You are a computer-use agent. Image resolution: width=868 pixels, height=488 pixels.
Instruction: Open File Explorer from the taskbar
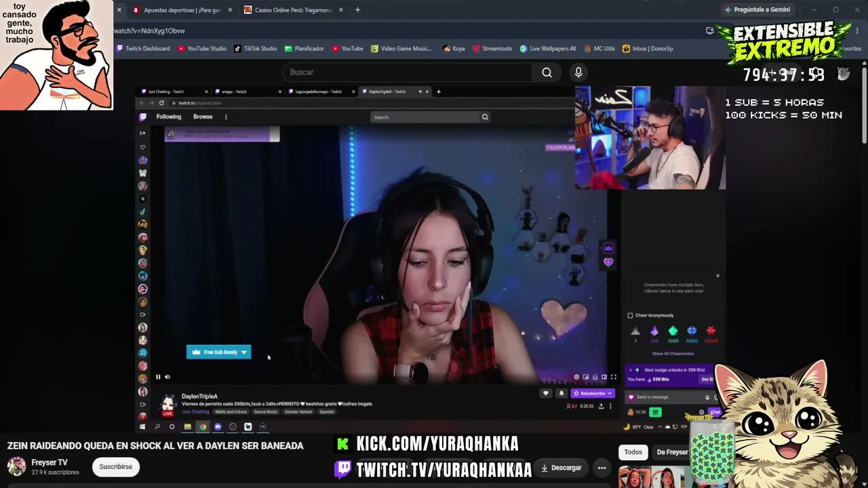(188, 427)
